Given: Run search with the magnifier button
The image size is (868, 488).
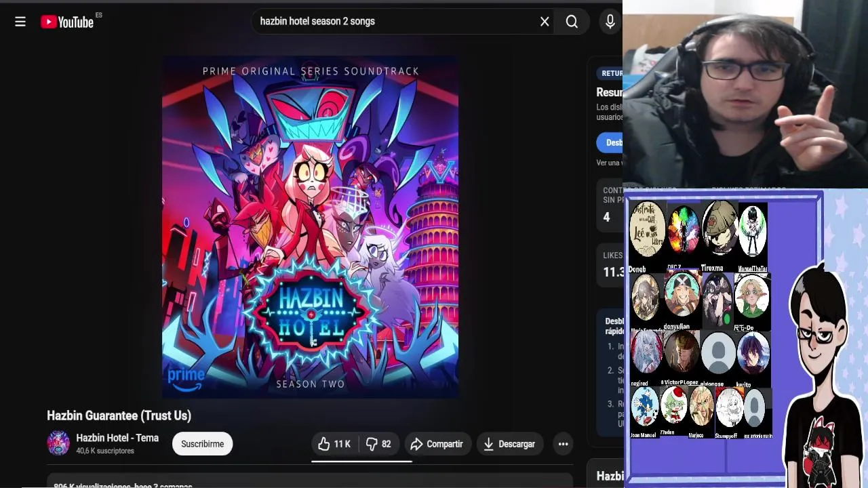Looking at the screenshot, I should coord(572,22).
